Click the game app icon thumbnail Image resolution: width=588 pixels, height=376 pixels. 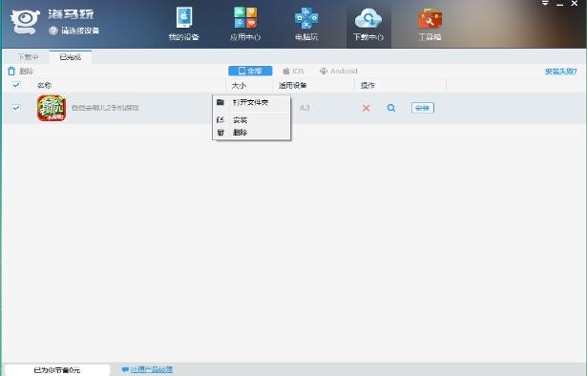point(52,108)
